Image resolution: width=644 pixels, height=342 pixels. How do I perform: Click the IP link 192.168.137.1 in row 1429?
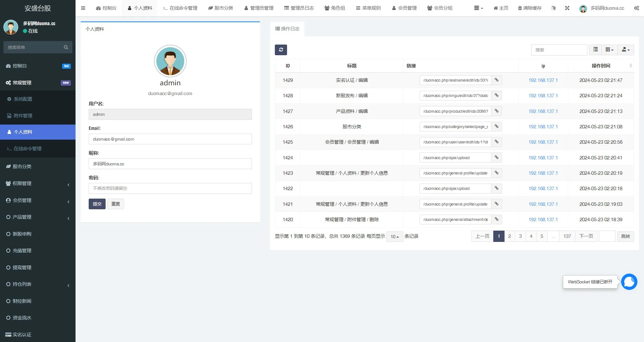pyautogui.click(x=543, y=80)
